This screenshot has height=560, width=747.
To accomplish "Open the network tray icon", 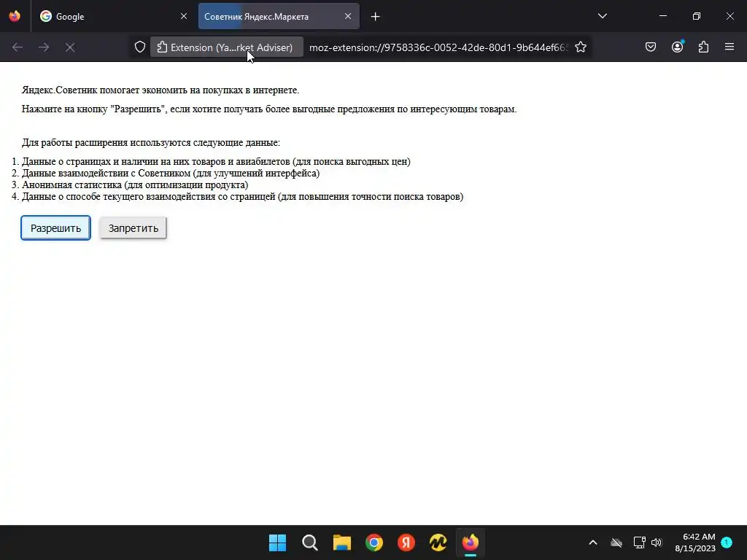I will click(x=639, y=542).
